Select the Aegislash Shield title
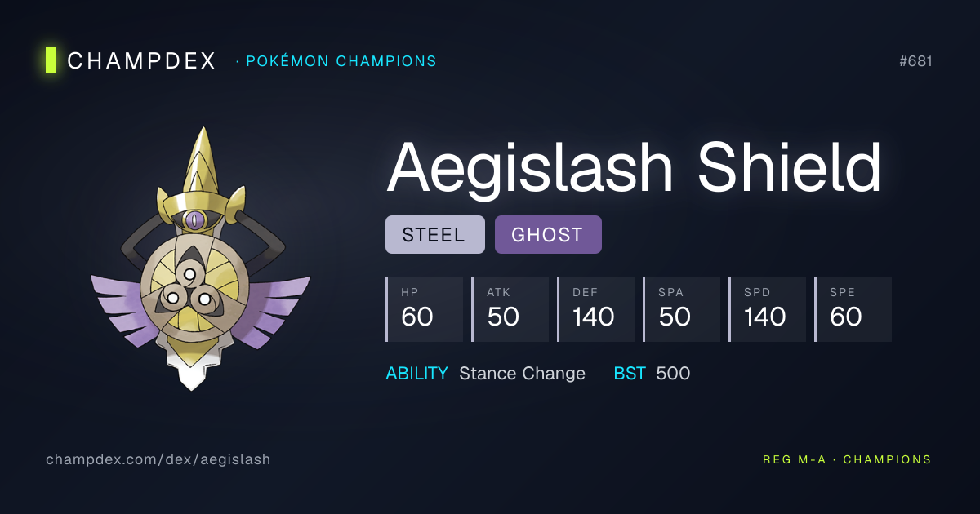 [x=634, y=168]
